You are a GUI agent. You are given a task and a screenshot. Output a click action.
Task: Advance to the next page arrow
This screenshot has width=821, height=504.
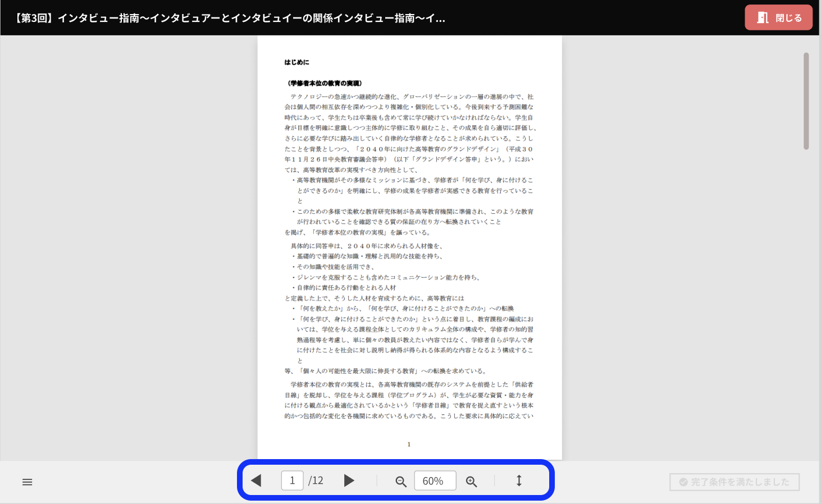tap(349, 480)
